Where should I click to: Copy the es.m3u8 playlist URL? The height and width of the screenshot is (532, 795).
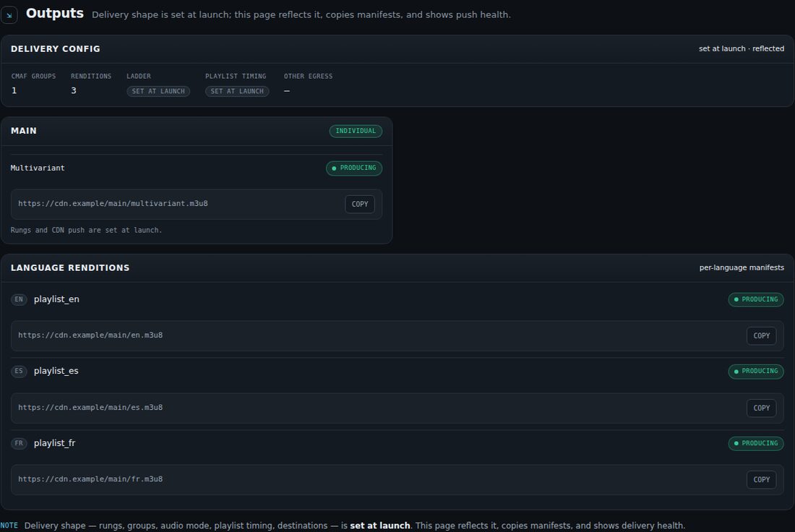761,408
